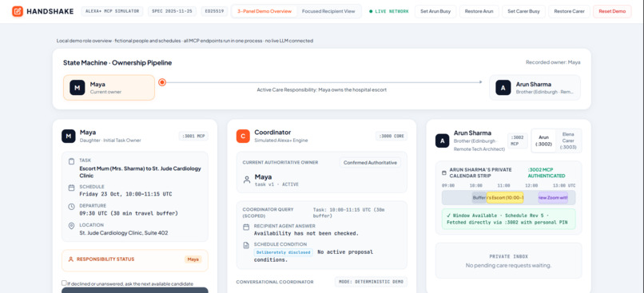This screenshot has height=293, width=644.
Task: Click Arun Sharma's A avatar in pipeline
Action: (x=503, y=87)
